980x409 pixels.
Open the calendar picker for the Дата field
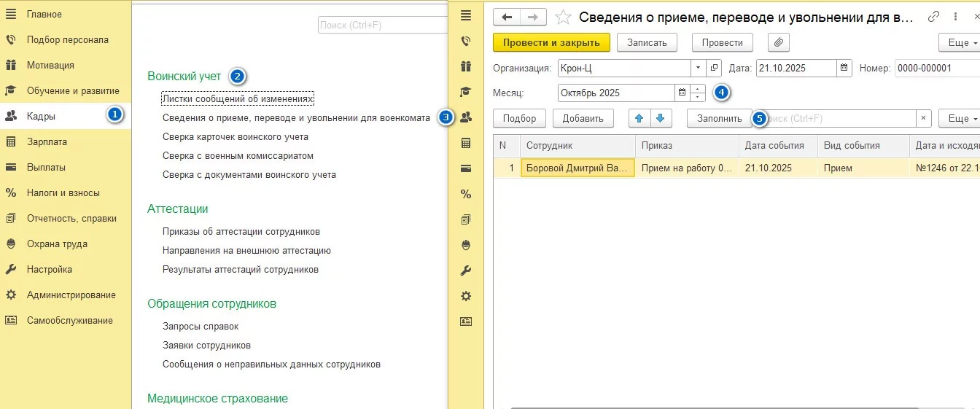tap(844, 68)
